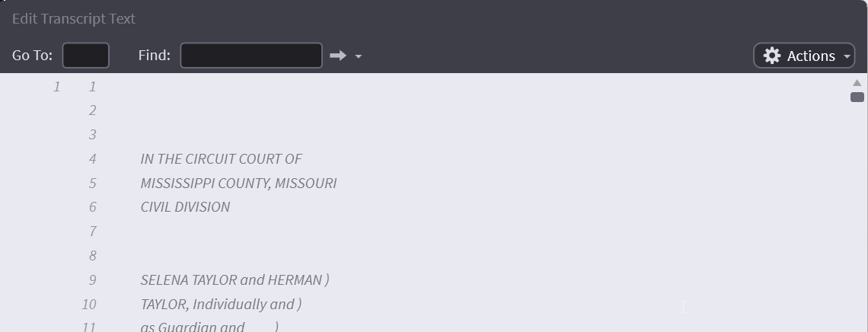Click the Go To page number field
868x332 pixels.
pyautogui.click(x=85, y=56)
